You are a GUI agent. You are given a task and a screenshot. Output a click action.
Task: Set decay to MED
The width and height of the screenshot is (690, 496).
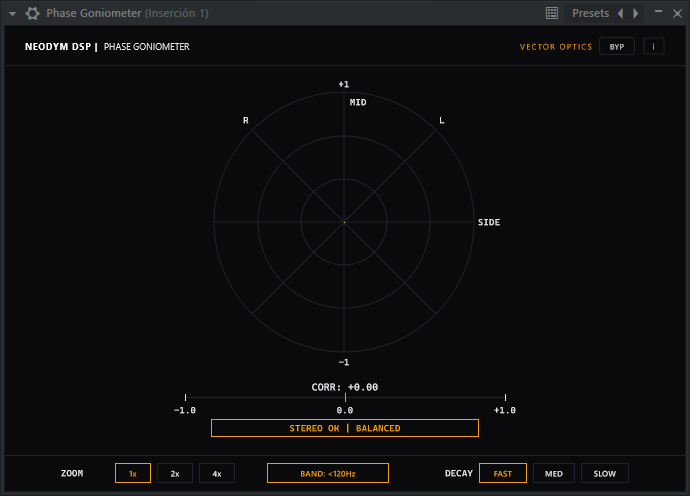554,474
